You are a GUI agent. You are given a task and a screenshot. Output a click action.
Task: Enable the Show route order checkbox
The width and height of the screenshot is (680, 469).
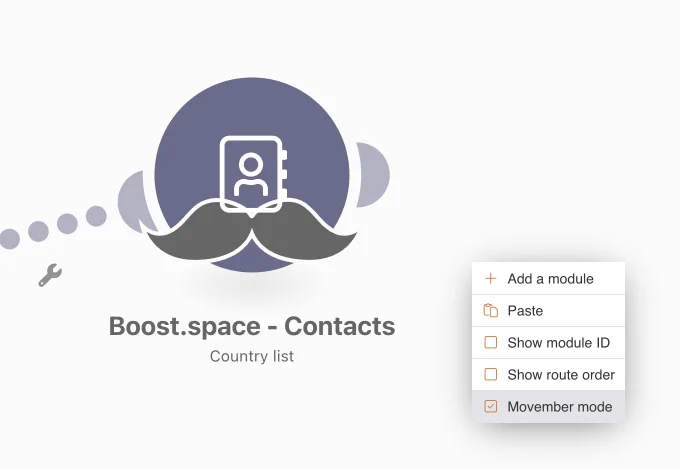coord(490,374)
